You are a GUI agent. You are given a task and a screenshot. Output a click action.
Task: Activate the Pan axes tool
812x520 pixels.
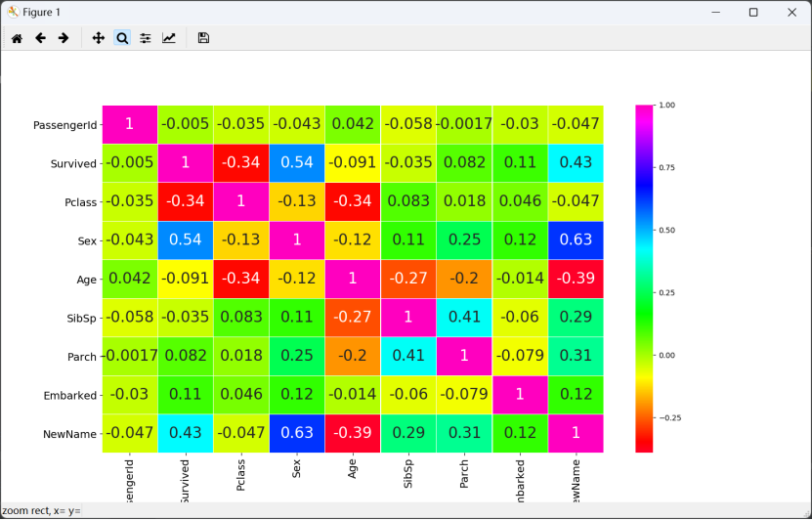click(99, 38)
